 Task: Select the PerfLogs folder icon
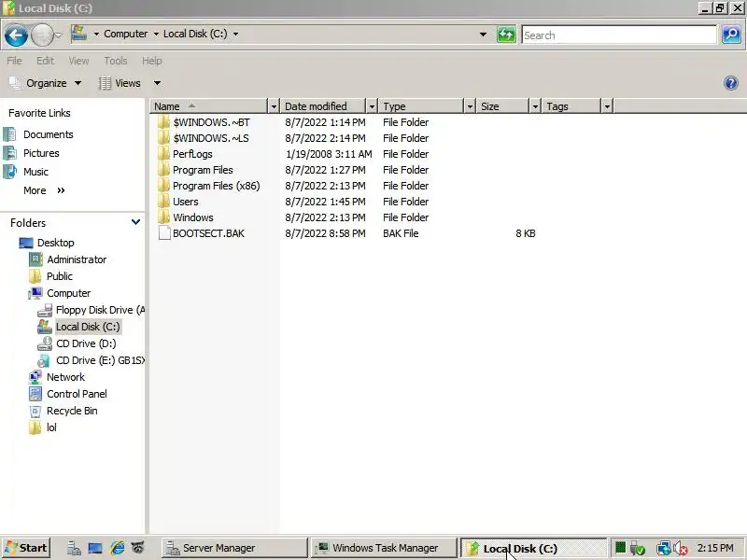164,154
